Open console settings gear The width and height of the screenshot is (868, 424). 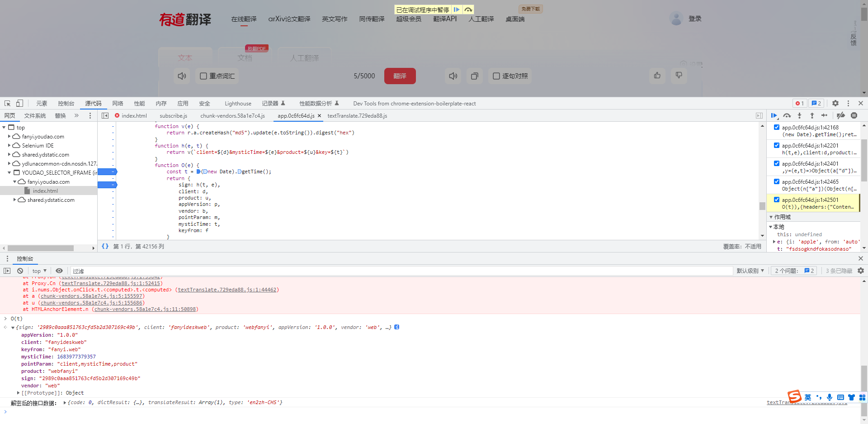[861, 271]
